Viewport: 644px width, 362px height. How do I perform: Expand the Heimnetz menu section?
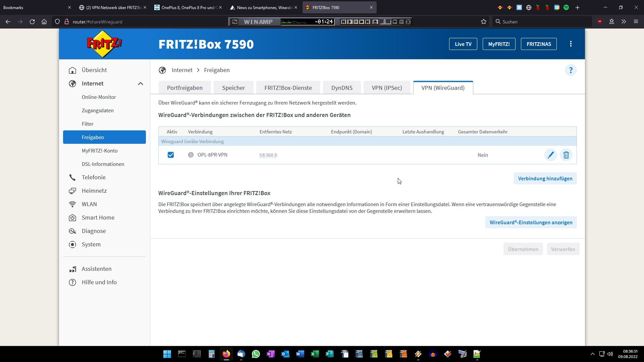tap(94, 191)
